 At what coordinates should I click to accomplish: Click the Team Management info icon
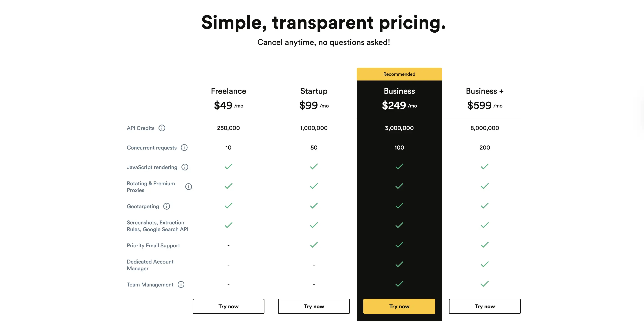coord(181,284)
